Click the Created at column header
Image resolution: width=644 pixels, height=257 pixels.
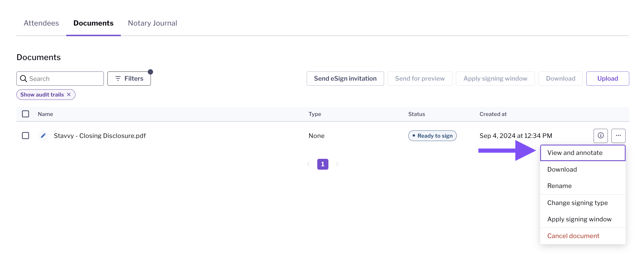(x=493, y=114)
